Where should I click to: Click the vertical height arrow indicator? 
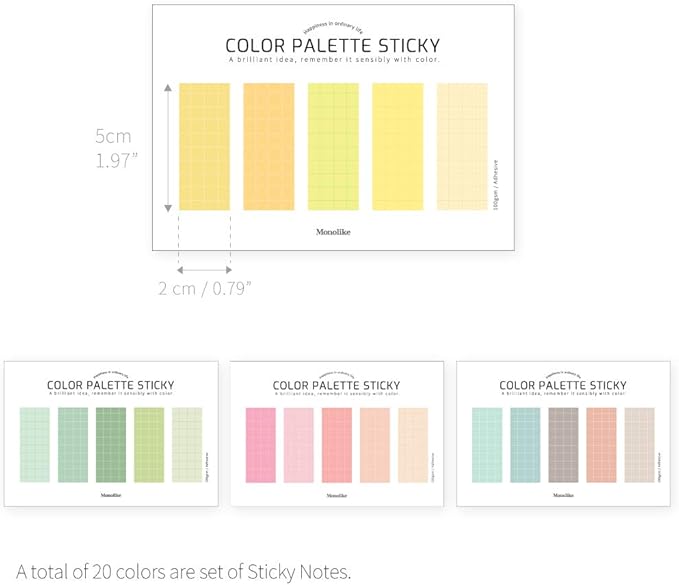tap(167, 148)
